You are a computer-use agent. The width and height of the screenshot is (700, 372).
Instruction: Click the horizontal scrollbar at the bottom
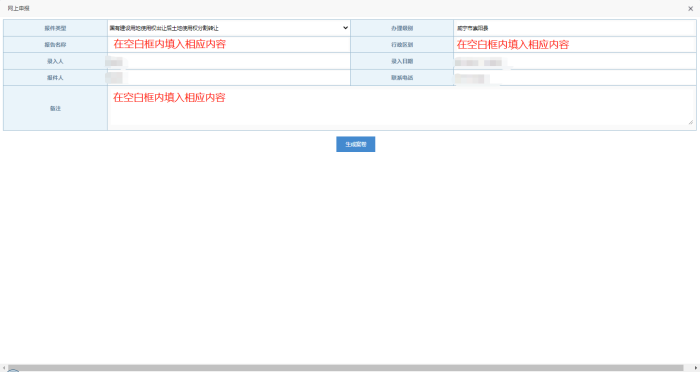346,368
